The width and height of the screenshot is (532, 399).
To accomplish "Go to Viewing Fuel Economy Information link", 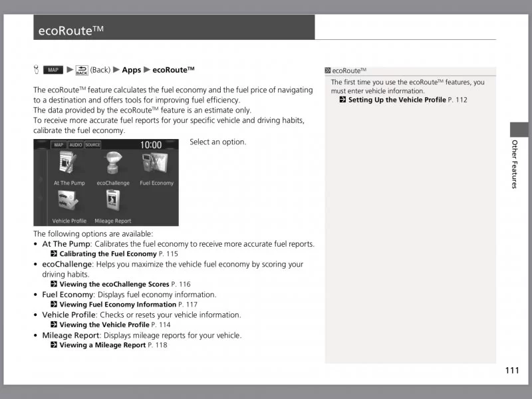I will click(118, 305).
